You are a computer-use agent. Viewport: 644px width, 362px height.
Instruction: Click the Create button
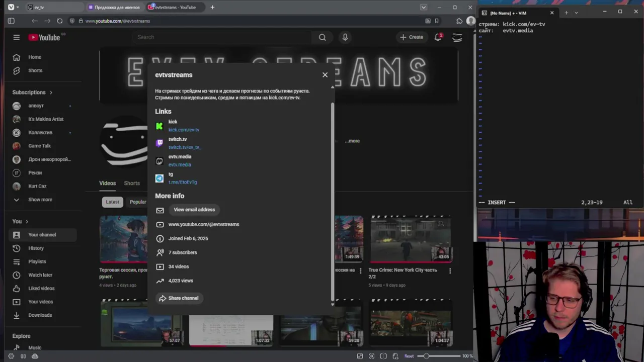pyautogui.click(x=412, y=37)
